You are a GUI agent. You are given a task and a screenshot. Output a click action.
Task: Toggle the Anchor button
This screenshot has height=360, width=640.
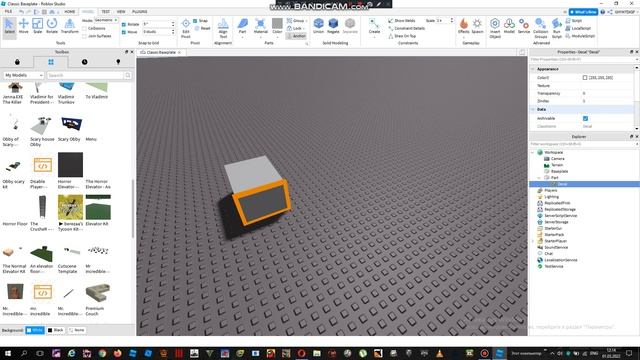point(296,36)
